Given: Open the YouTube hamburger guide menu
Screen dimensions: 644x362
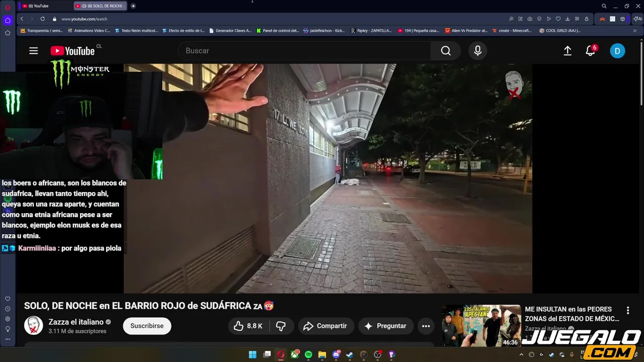Looking at the screenshot, I should pyautogui.click(x=33, y=51).
